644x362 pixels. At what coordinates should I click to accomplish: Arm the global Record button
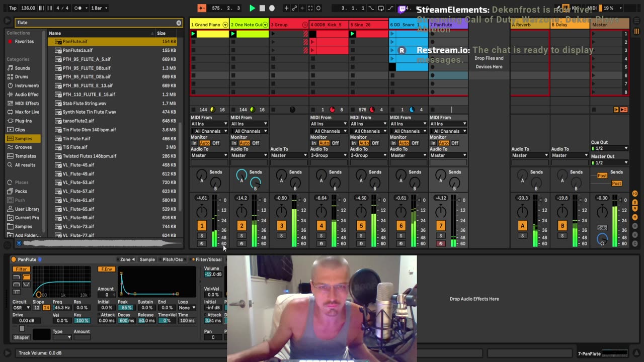click(272, 8)
